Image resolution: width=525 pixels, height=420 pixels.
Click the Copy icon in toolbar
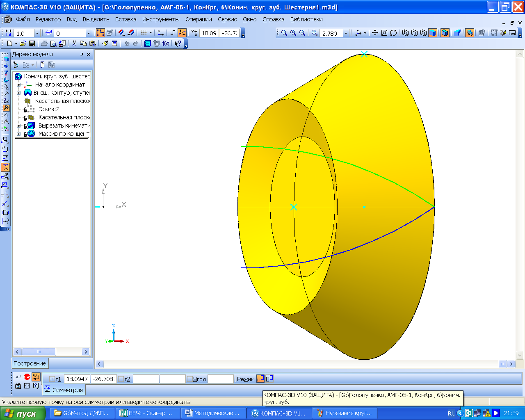point(83,43)
